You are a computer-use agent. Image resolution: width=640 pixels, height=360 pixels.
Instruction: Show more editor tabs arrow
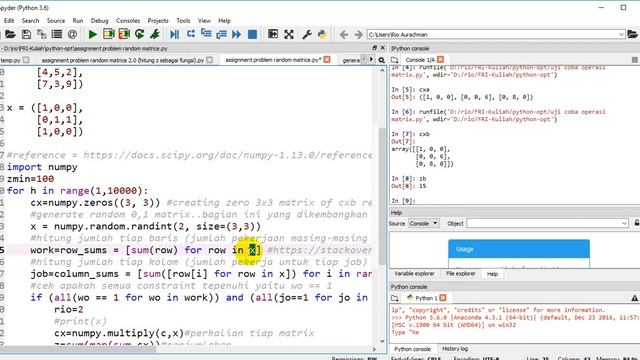click(371, 60)
